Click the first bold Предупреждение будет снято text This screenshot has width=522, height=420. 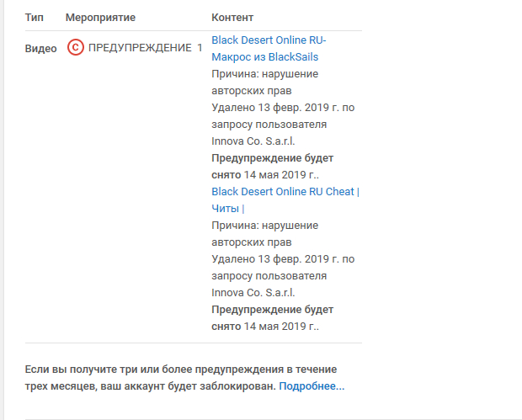pyautogui.click(x=271, y=158)
